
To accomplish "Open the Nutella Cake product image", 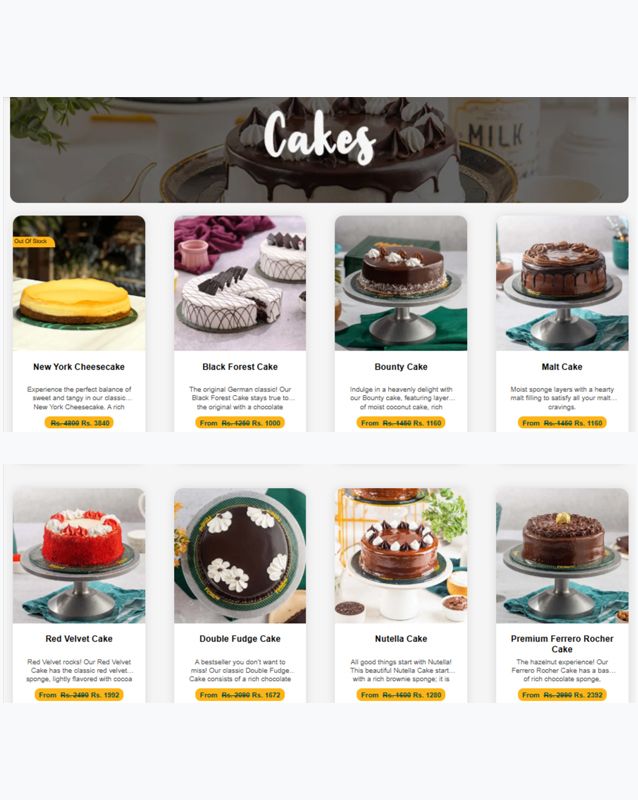I will point(401,556).
